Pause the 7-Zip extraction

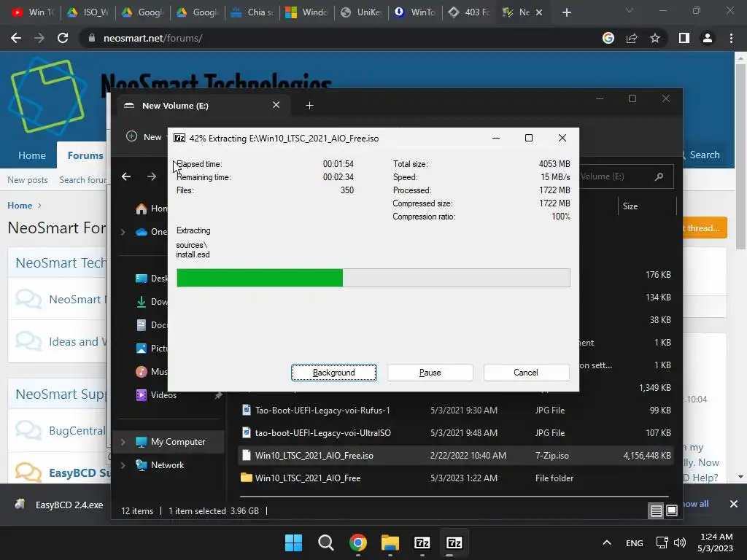click(x=430, y=373)
